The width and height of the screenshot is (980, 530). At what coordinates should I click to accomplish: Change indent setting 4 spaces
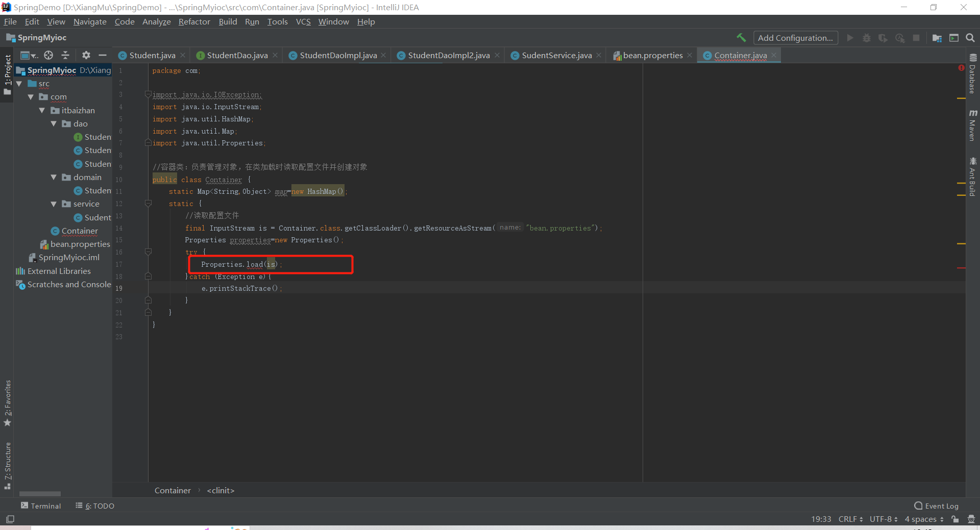tap(924, 519)
